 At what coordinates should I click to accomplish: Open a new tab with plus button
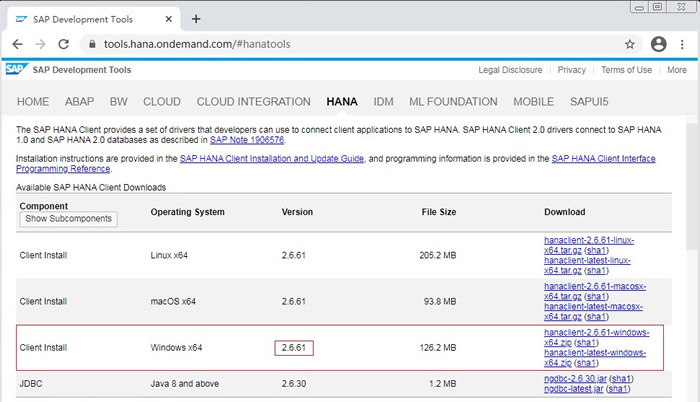pyautogui.click(x=196, y=18)
